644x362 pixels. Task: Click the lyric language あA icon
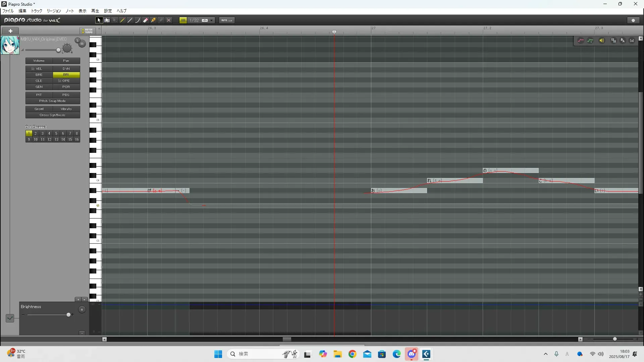coord(623,41)
